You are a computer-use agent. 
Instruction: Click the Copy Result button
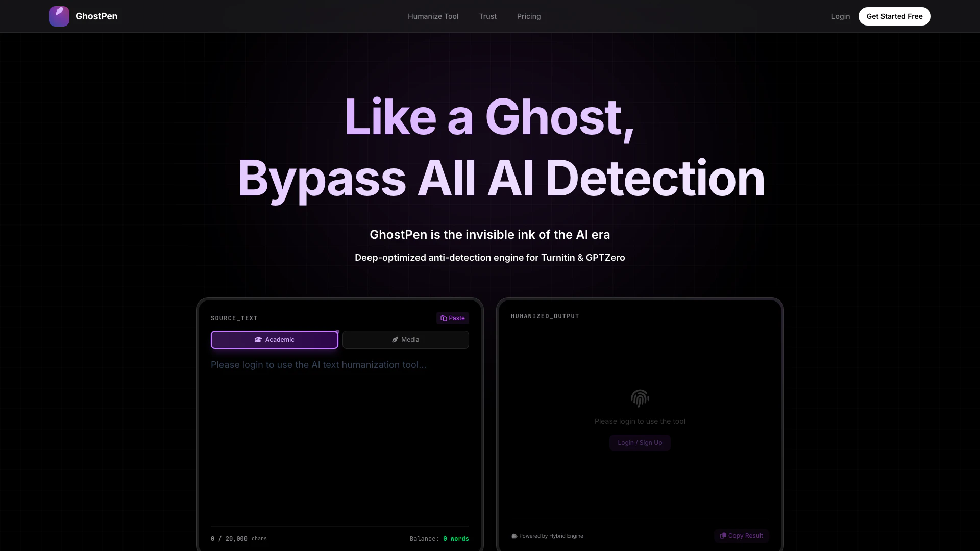pos(741,536)
